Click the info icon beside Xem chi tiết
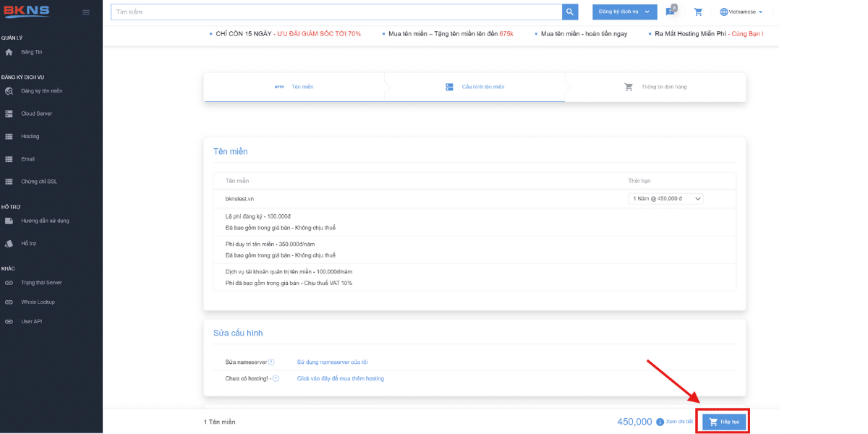 [660, 422]
